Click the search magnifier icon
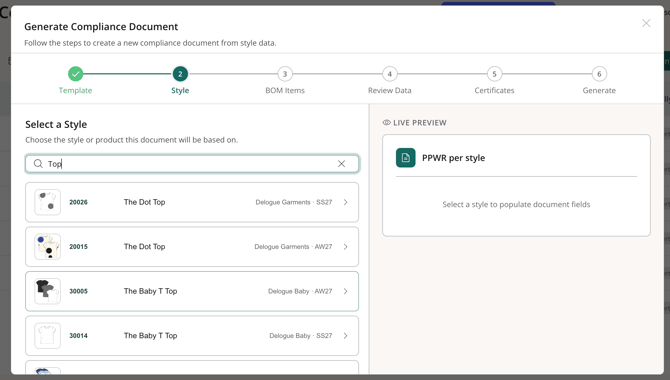This screenshot has height=380, width=670. coord(38,164)
